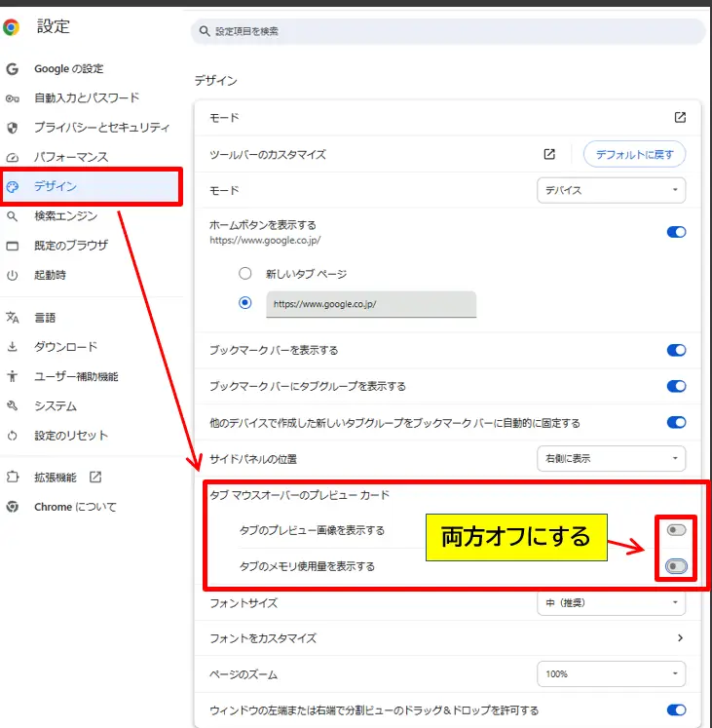
Task: Open パフォーマンス settings
Action: pyautogui.click(x=71, y=157)
